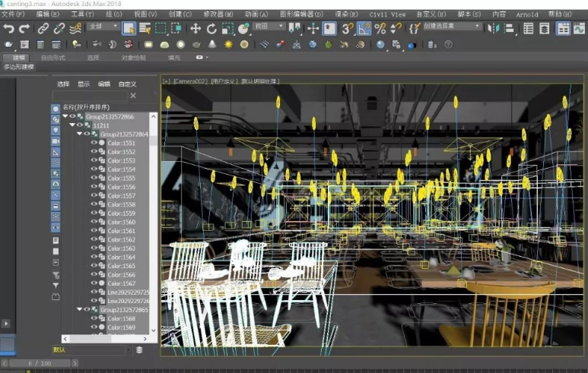Click the Edit Named Selection Sets icon
Viewport: 588px width, 373px height.
pyautogui.click(x=414, y=28)
